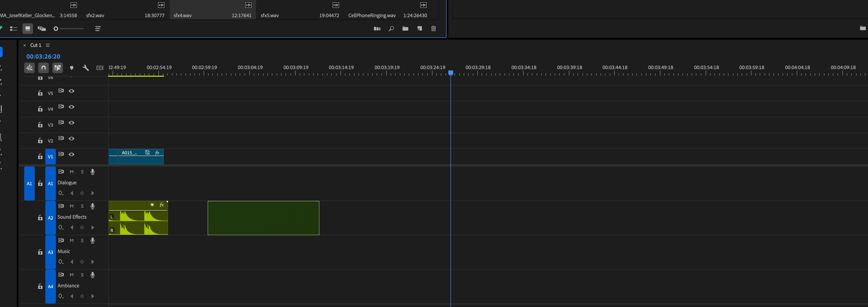Toggle Snap in timeline

pos(44,68)
